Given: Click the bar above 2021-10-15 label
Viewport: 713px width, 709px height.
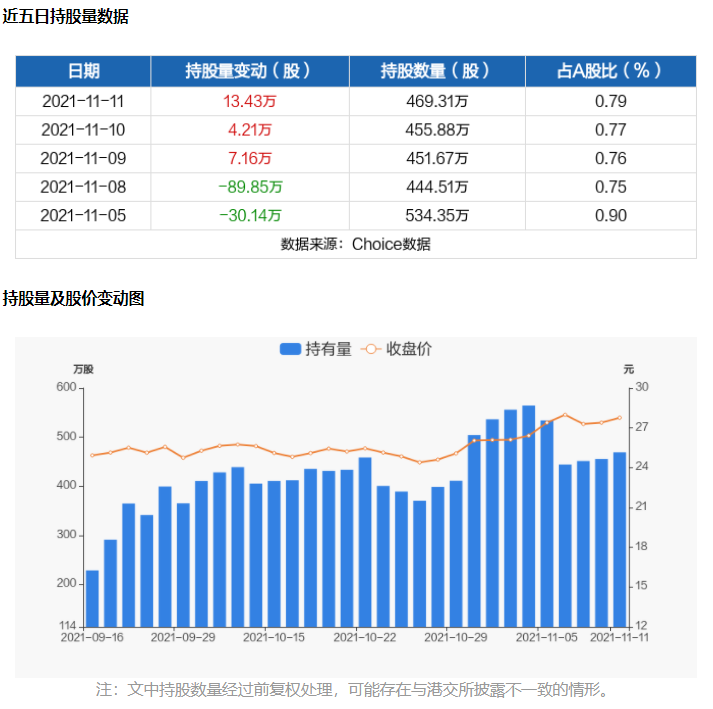Looking at the screenshot, I should (274, 554).
